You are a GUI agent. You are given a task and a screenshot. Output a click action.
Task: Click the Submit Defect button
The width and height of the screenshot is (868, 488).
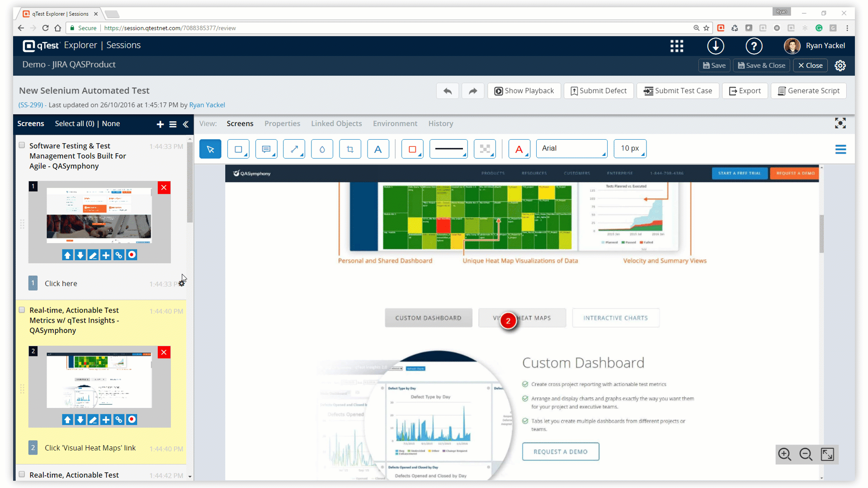pos(599,91)
